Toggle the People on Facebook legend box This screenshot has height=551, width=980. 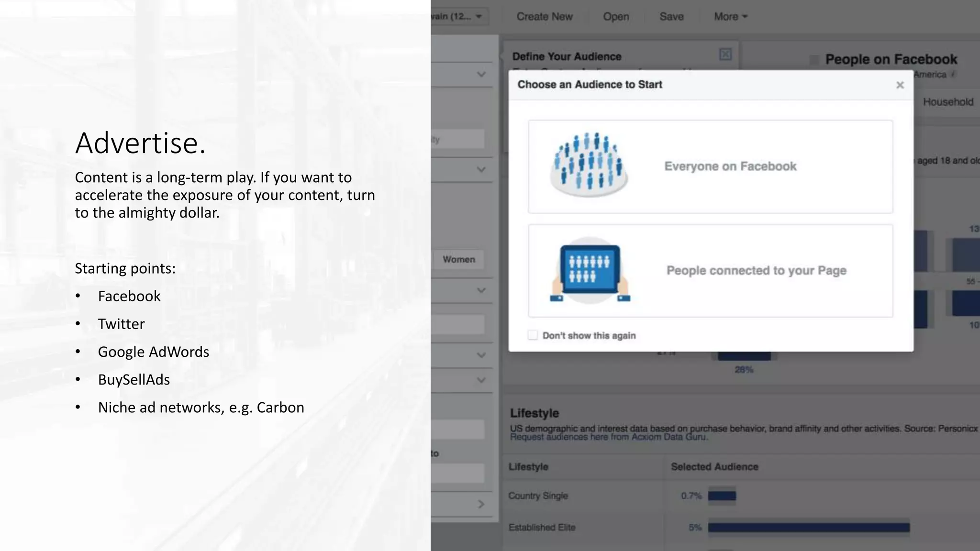click(814, 60)
